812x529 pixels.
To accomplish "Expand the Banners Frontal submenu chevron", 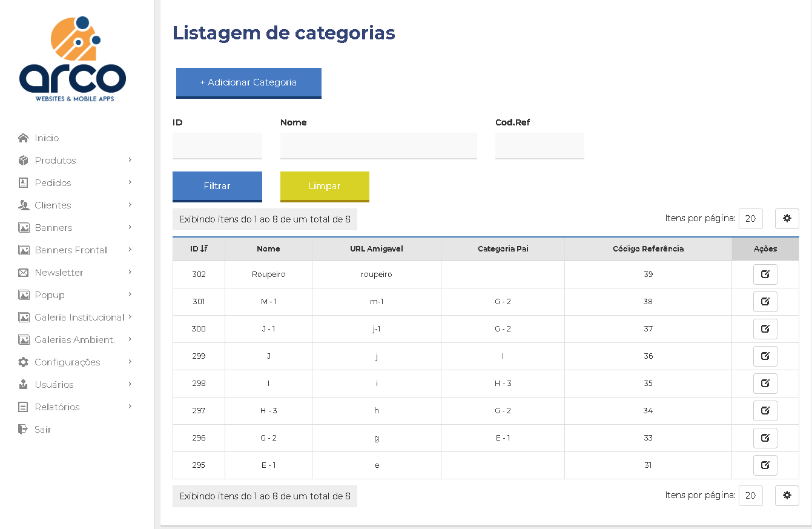I will click(x=130, y=250).
